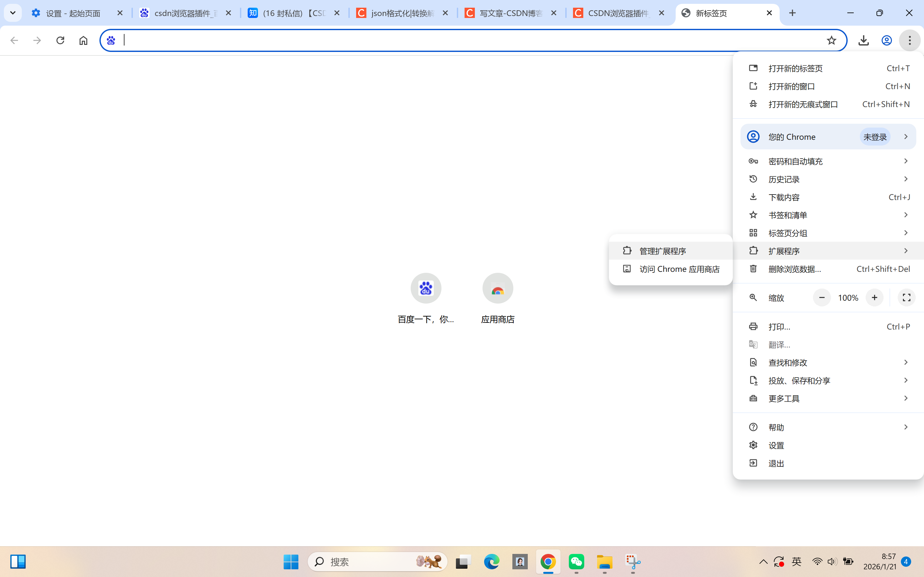Open Microsoft Edge from the taskbar

tap(492, 561)
